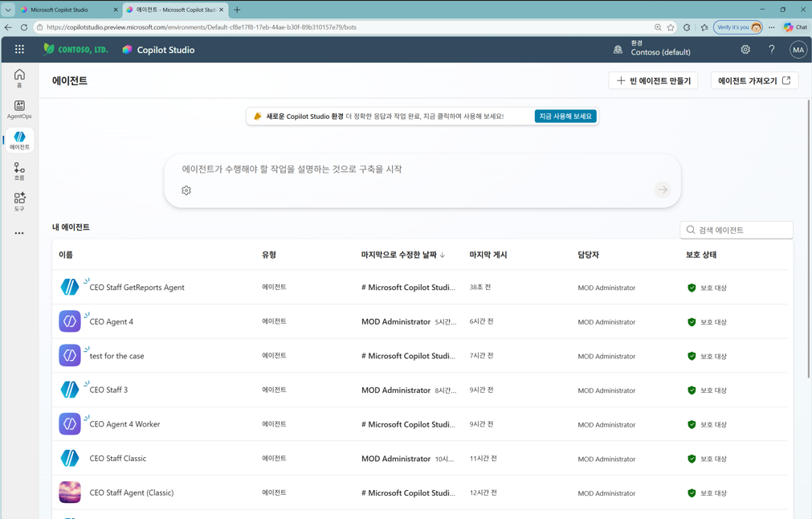This screenshot has height=519, width=812.
Task: Click the browser address bar URL
Action: point(202,27)
